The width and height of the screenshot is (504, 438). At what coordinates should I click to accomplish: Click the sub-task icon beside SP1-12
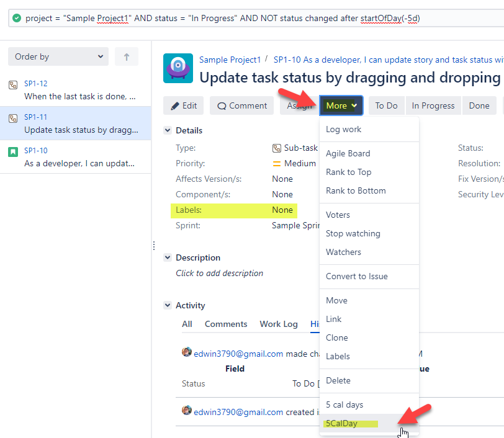pyautogui.click(x=13, y=85)
